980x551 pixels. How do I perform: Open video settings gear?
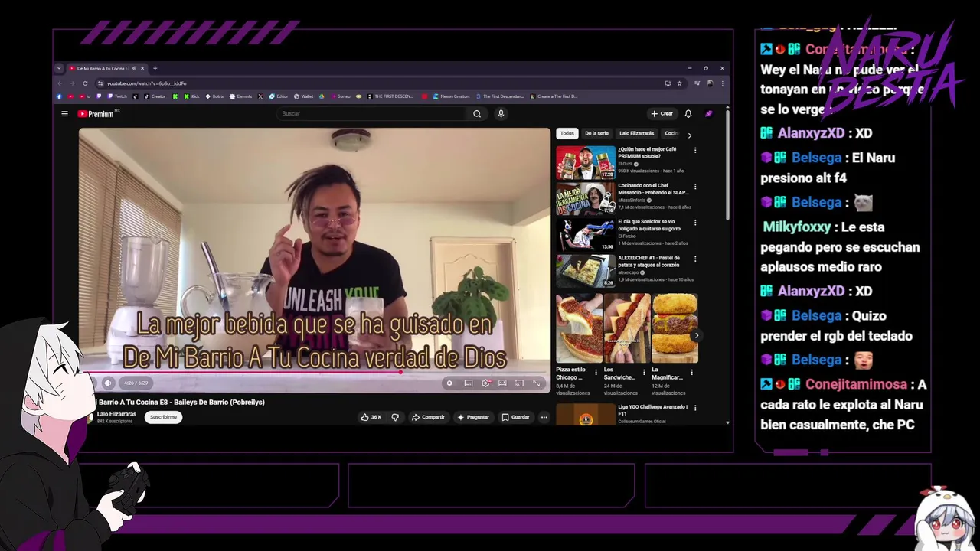click(485, 383)
